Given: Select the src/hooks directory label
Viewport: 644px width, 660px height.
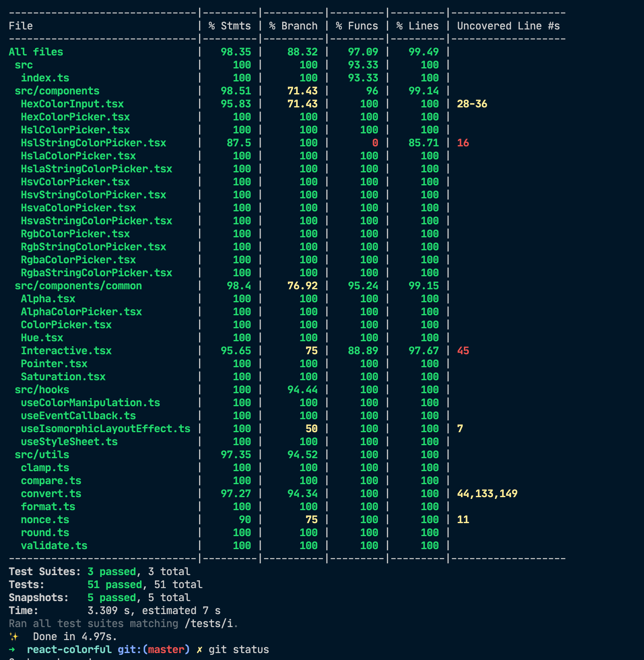Looking at the screenshot, I should [x=42, y=390].
